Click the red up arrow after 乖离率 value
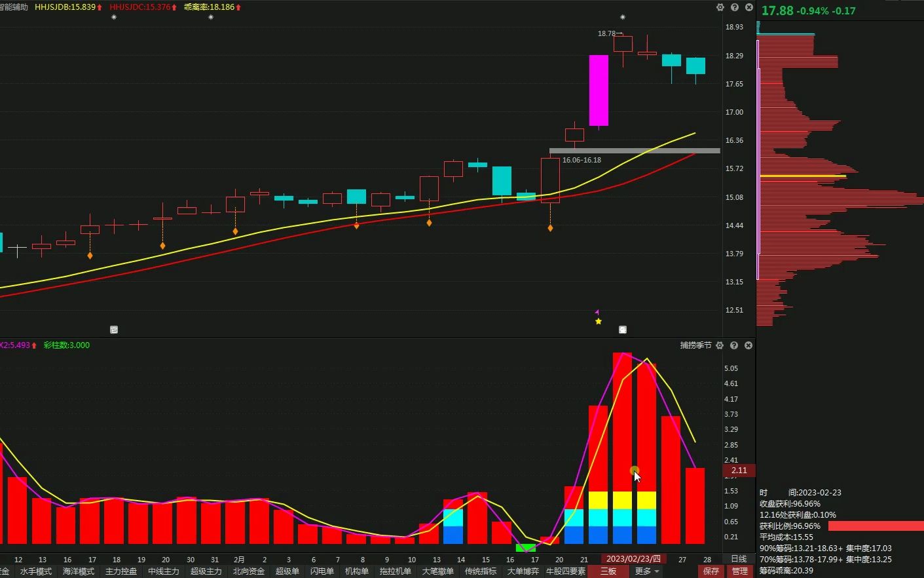The image size is (924, 578). tap(238, 7)
